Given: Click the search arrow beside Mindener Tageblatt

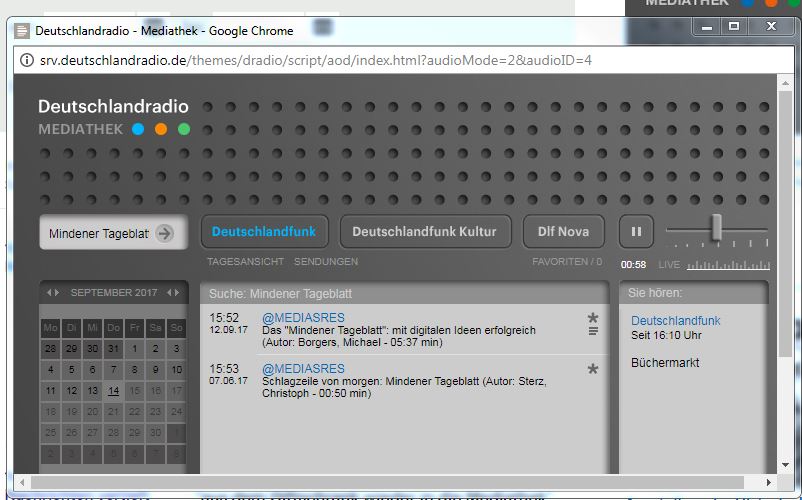Looking at the screenshot, I should [x=165, y=233].
